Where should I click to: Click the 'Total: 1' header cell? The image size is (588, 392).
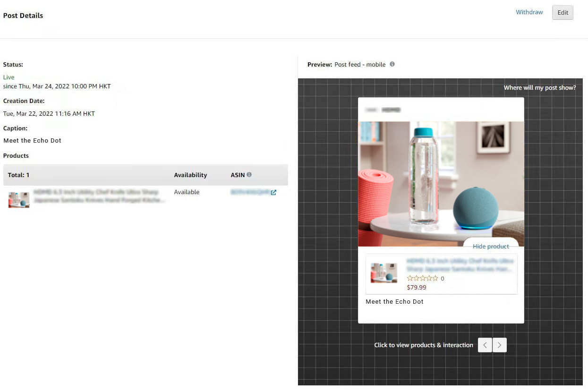(x=18, y=175)
